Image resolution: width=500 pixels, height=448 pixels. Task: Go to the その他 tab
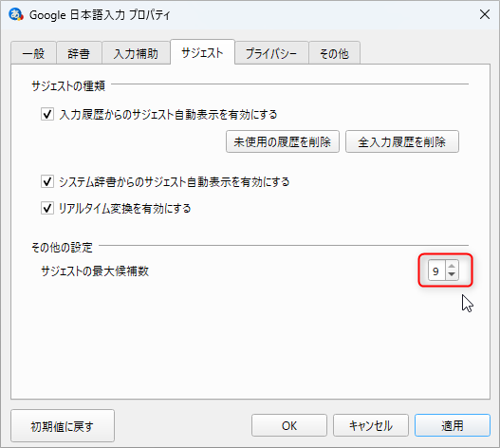(x=335, y=53)
